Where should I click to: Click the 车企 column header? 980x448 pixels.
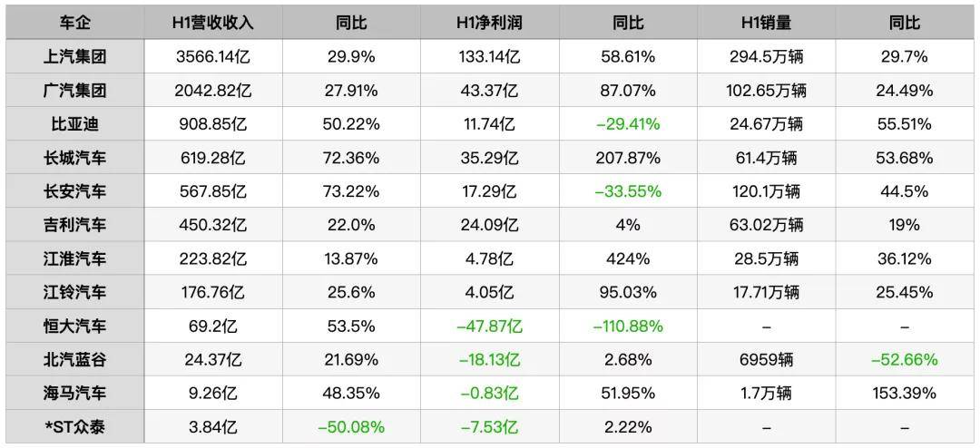[74, 23]
